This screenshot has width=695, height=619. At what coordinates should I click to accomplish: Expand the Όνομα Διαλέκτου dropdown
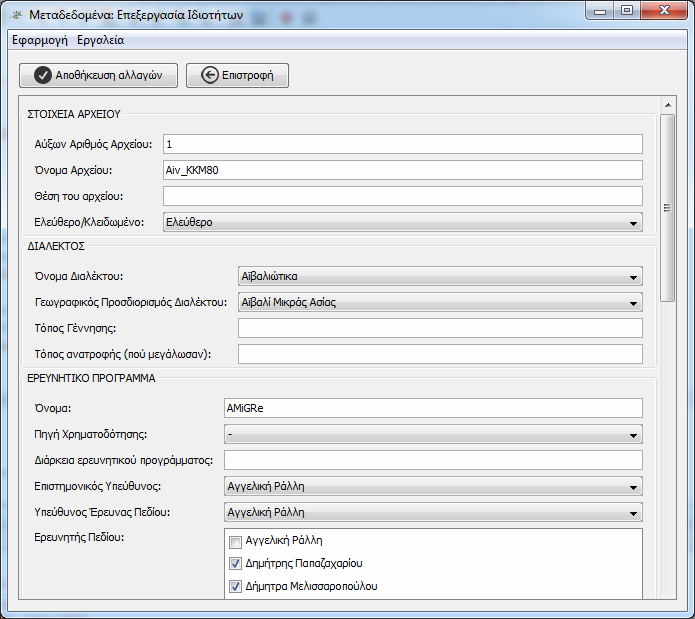(x=440, y=276)
